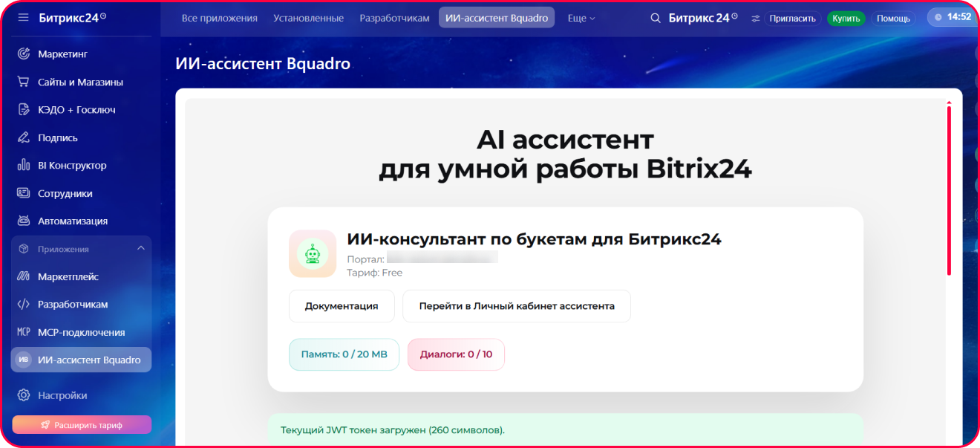980x448 pixels.
Task: Click Перейти в Личный кабинет ассистента
Action: click(x=517, y=306)
